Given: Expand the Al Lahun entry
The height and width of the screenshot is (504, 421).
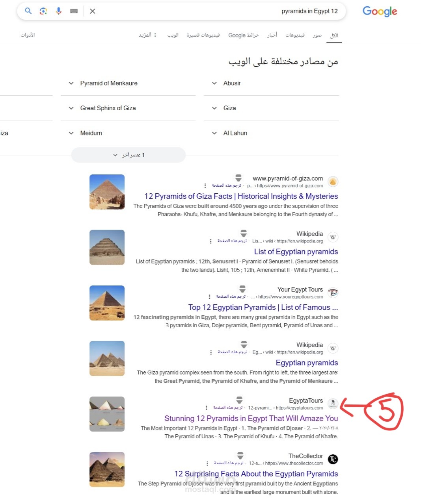Looking at the screenshot, I should coord(271,133).
